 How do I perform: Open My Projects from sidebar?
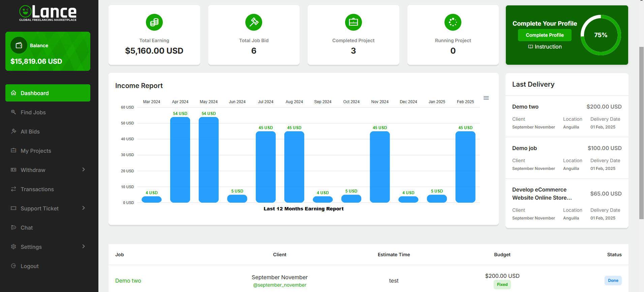tap(36, 151)
